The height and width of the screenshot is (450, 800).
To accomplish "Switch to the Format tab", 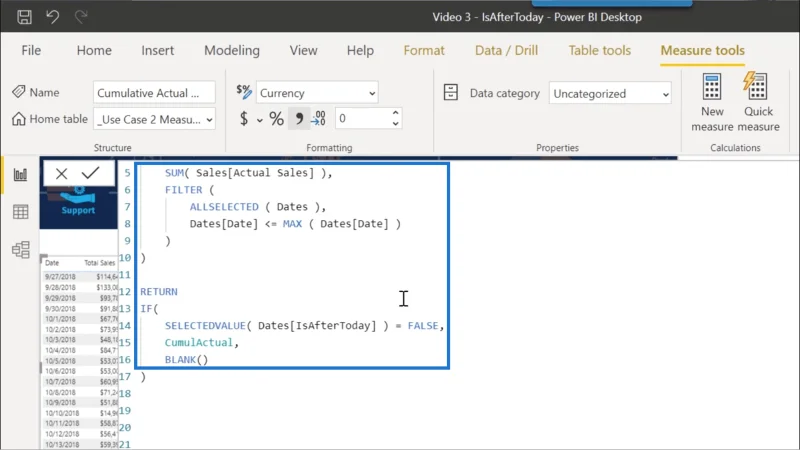I will [x=424, y=51].
